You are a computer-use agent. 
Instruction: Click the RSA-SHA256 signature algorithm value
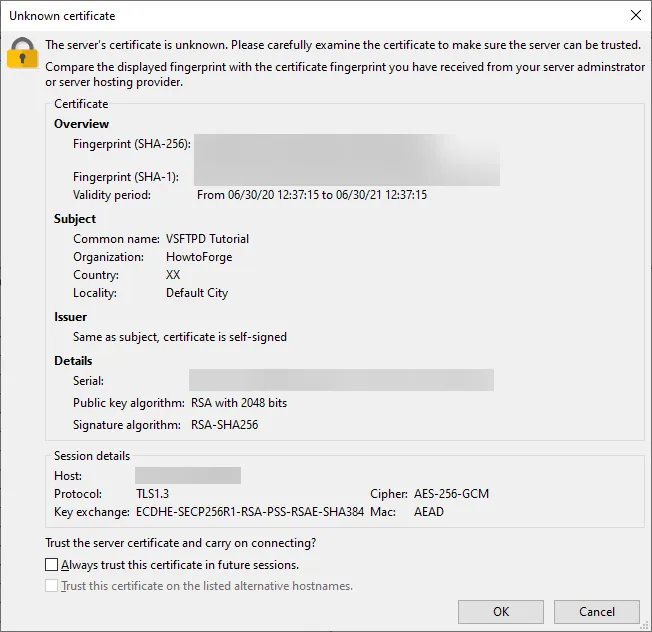tap(225, 425)
